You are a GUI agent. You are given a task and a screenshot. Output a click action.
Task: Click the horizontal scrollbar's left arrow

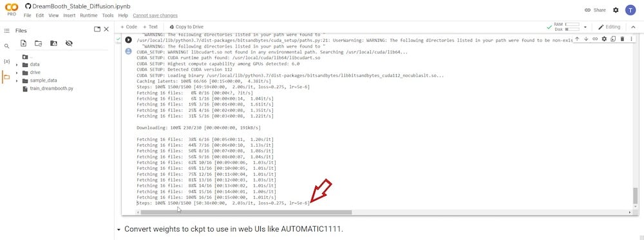pyautogui.click(x=138, y=212)
